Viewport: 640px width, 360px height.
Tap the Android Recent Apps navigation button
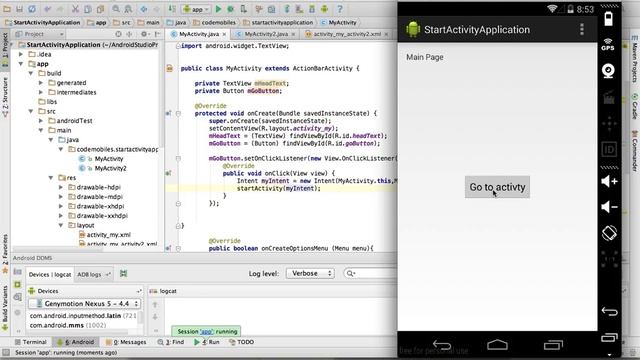tap(553, 345)
